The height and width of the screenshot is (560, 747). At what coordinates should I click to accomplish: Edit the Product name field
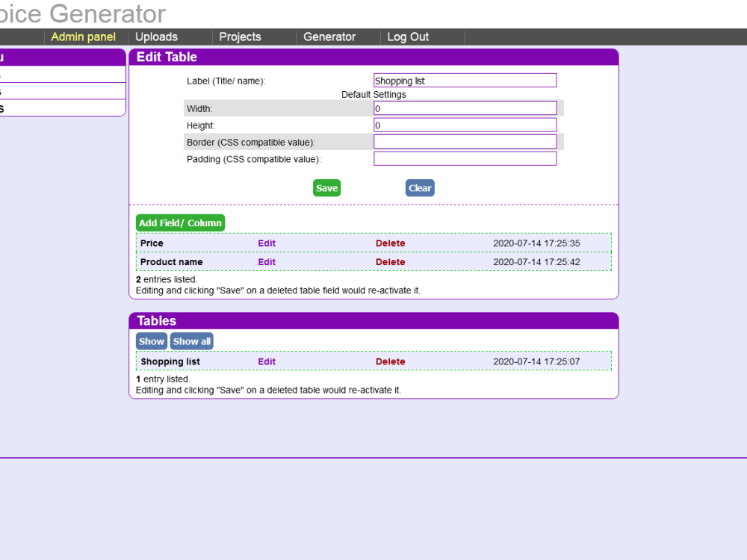click(267, 262)
